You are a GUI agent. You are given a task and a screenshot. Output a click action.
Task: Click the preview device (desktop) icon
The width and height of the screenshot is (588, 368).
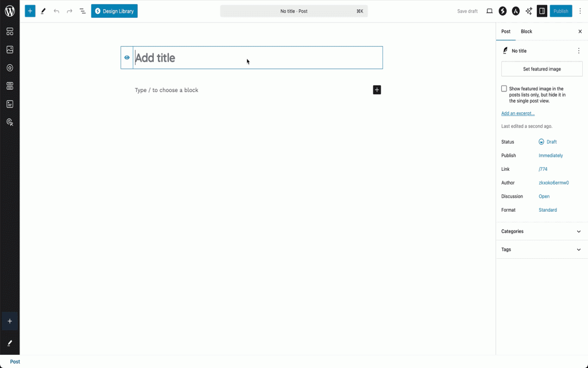[489, 10]
